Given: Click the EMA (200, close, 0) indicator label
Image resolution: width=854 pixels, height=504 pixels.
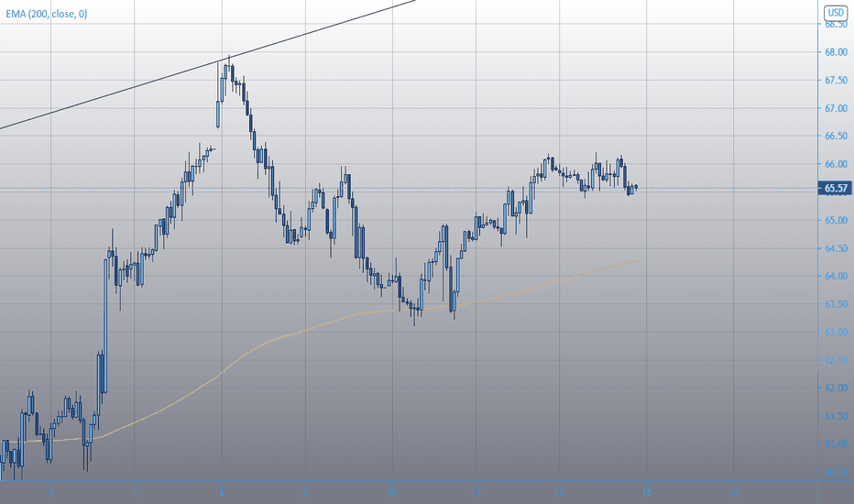Looking at the screenshot, I should tap(47, 14).
